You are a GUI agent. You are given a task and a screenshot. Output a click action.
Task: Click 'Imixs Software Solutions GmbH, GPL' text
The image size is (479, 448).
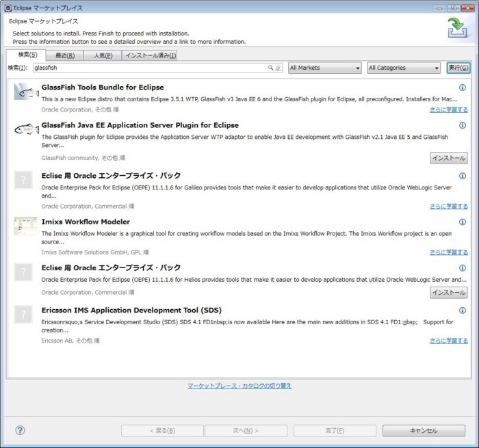(91, 252)
